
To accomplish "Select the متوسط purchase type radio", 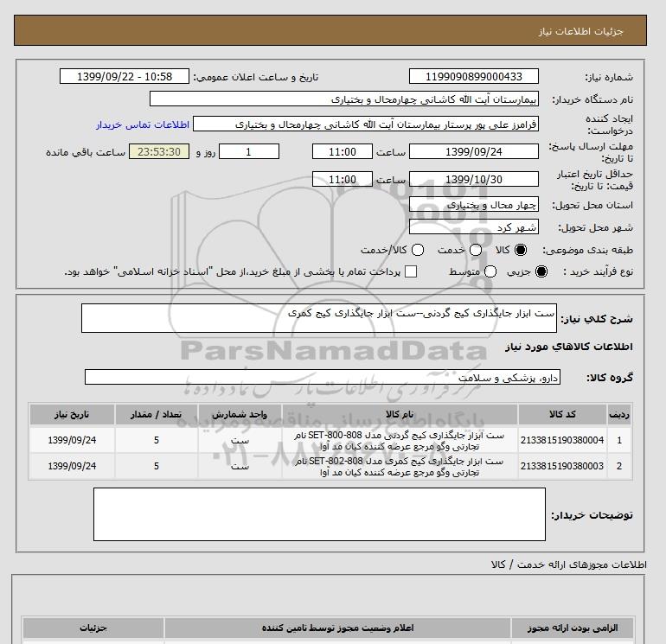I will point(490,271).
